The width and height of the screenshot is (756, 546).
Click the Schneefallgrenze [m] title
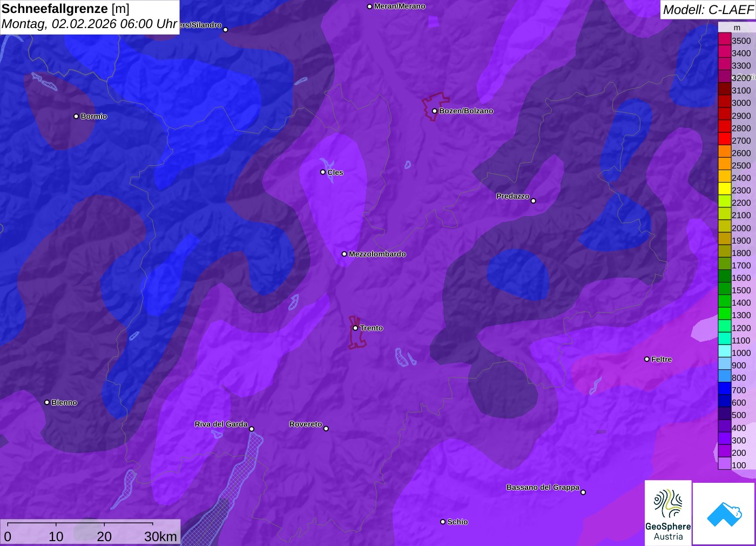(65, 9)
